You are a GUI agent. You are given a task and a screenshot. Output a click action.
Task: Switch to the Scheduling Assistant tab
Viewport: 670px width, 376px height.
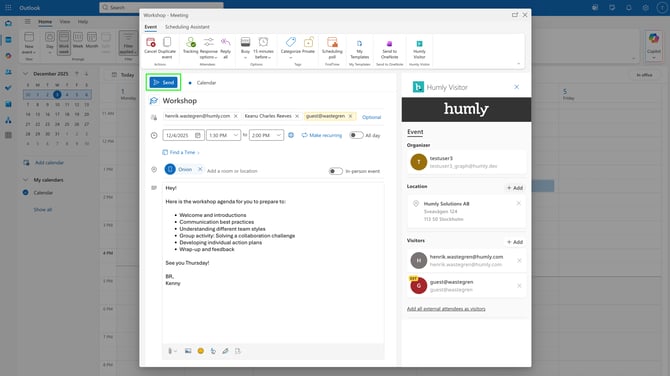tap(187, 27)
